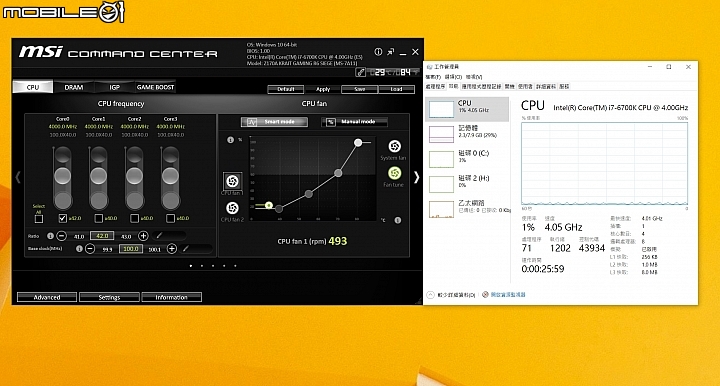Select the CPU entry in Task Manager sidebar
This screenshot has width=720, height=386.
point(467,109)
